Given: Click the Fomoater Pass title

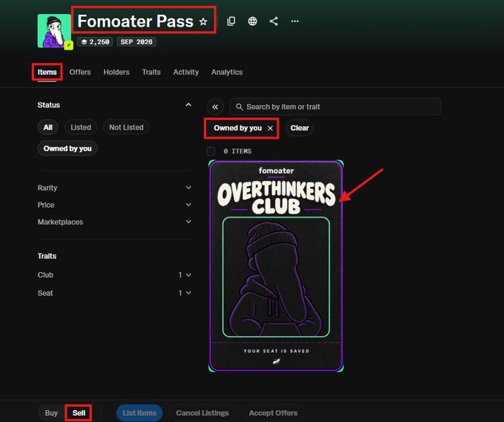Looking at the screenshot, I should tap(136, 22).
